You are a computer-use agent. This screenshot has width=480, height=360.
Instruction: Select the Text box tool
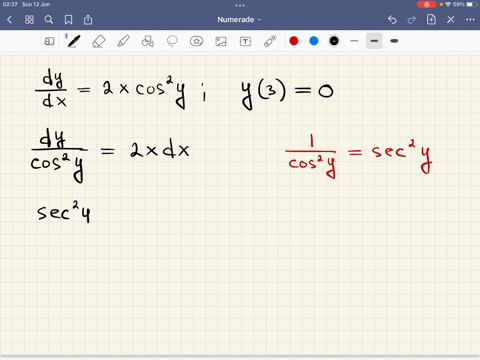click(x=245, y=41)
